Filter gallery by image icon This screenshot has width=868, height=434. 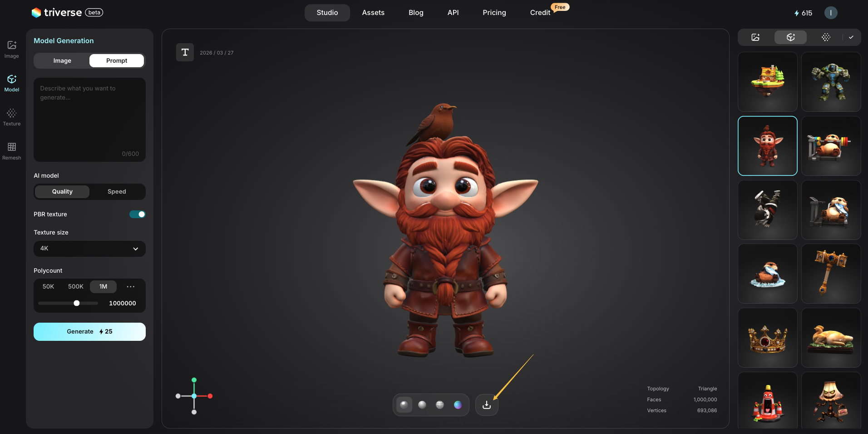pos(755,37)
